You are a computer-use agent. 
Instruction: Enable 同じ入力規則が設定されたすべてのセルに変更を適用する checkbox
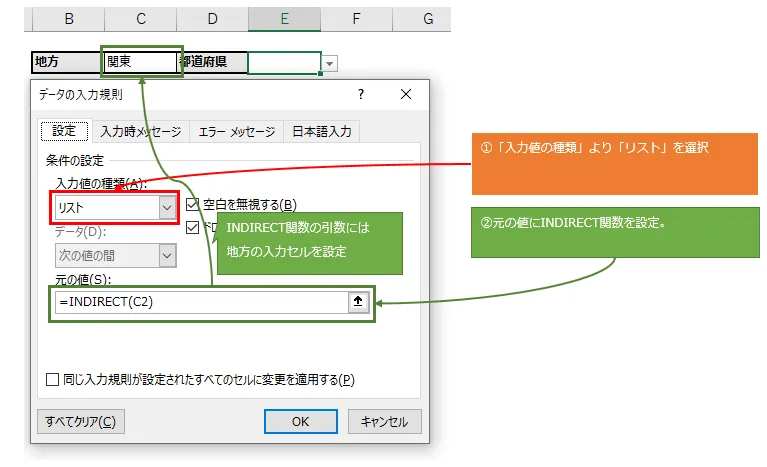click(x=52, y=379)
